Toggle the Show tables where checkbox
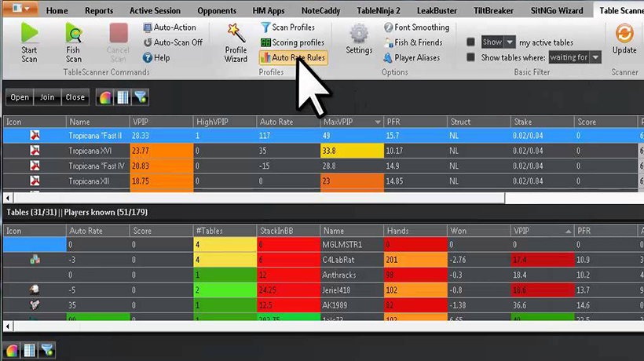 [470, 57]
